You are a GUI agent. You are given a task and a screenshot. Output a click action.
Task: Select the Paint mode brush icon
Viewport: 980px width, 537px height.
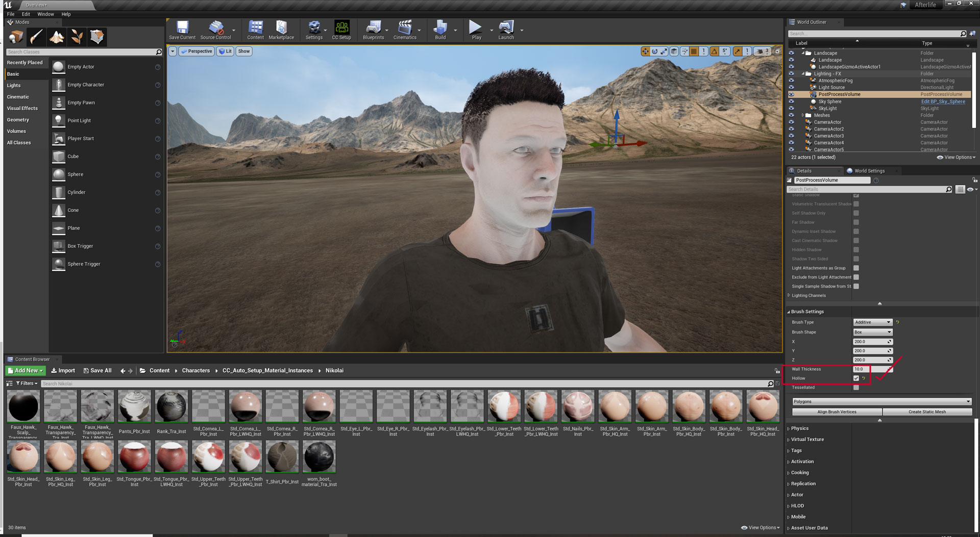(x=36, y=37)
